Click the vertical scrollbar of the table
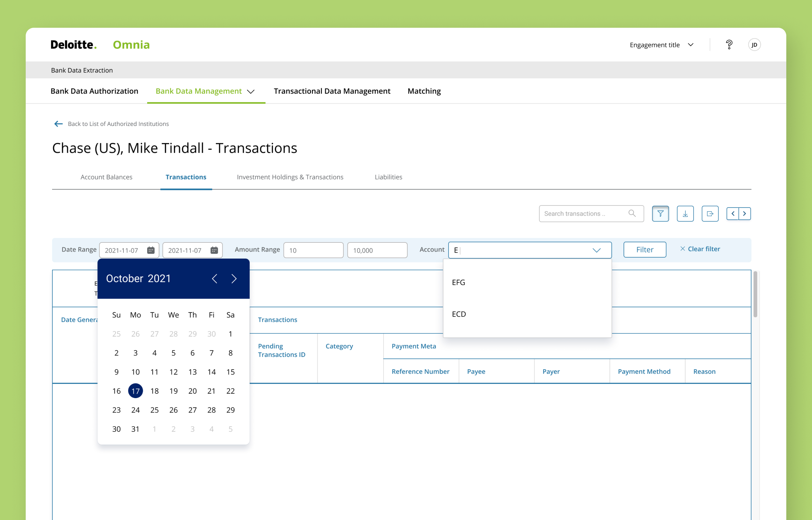 755,294
